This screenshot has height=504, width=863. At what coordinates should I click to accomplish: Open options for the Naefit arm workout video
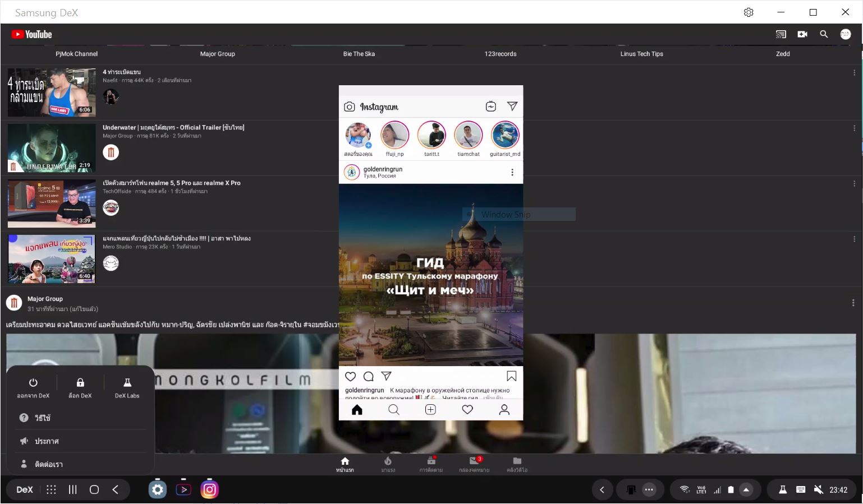[854, 73]
